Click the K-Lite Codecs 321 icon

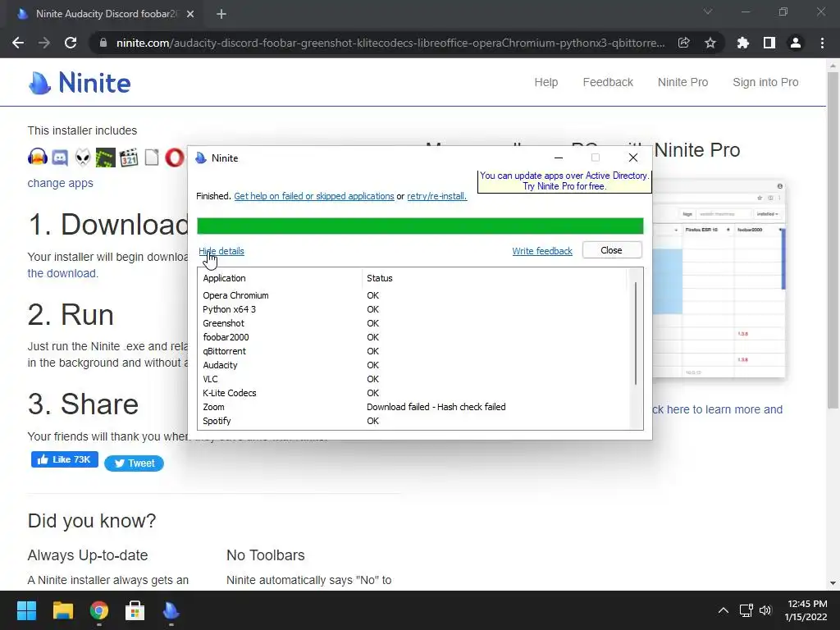(129, 157)
